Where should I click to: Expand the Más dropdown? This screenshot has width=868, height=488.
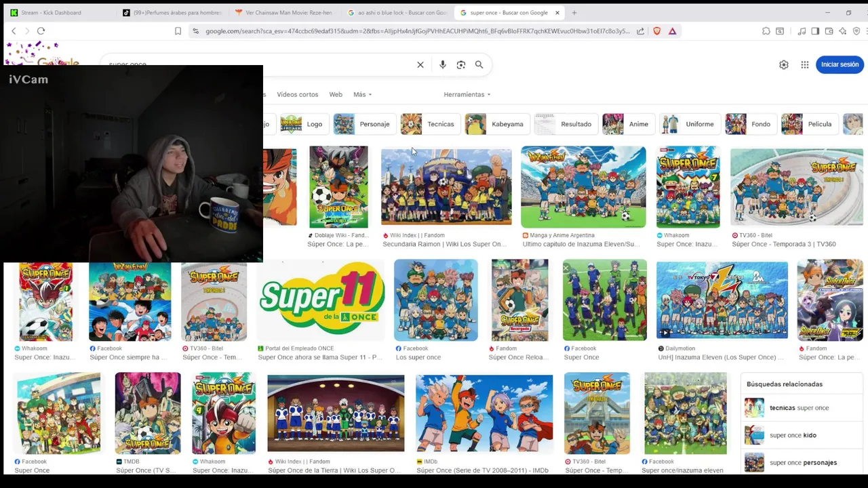point(362,95)
